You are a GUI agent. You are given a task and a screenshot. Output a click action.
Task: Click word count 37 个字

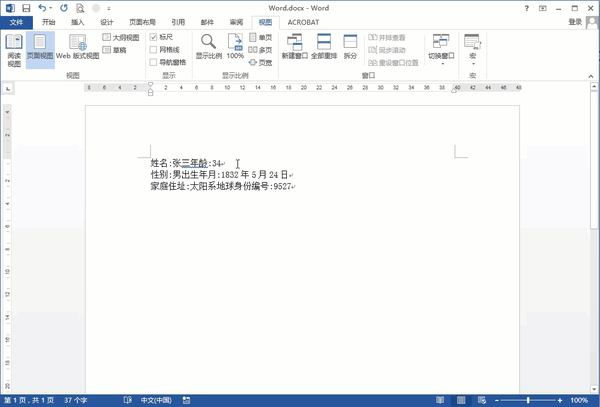[76, 400]
